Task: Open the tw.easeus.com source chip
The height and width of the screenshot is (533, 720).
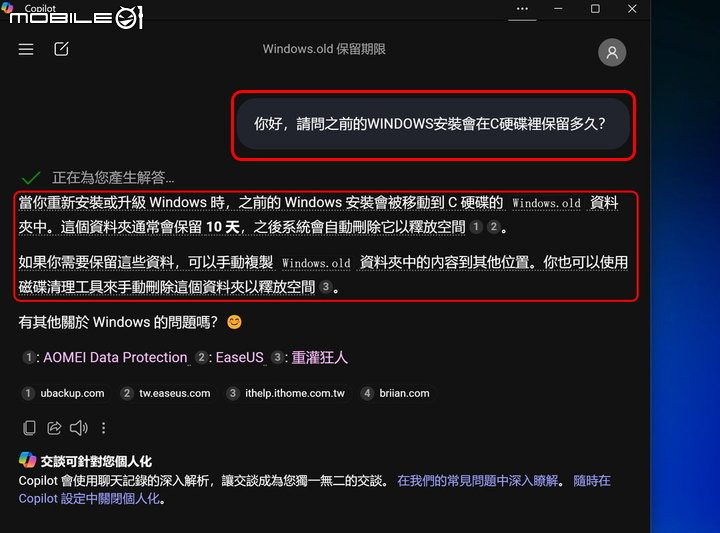Action: (167, 393)
